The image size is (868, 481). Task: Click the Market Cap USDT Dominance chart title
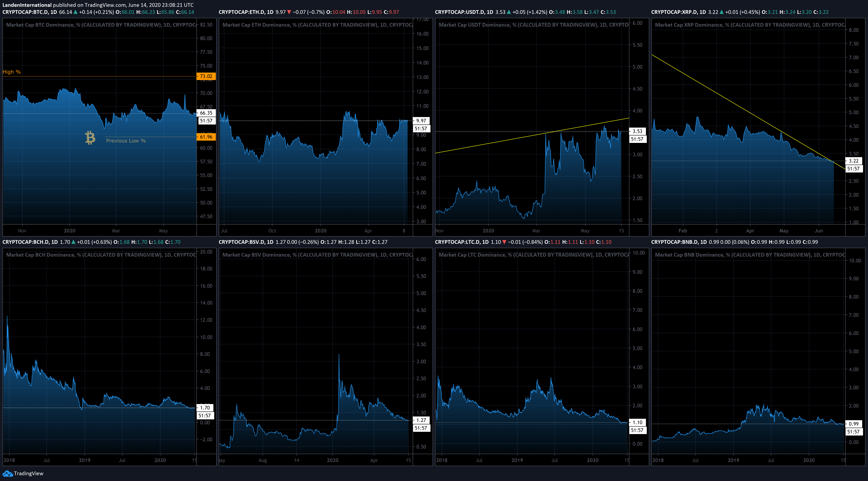(x=534, y=25)
